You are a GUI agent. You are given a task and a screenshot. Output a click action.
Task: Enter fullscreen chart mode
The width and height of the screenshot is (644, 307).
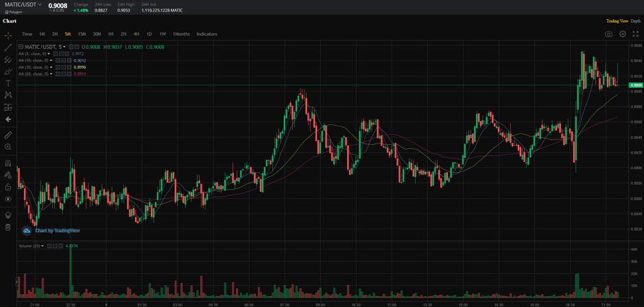point(636,34)
